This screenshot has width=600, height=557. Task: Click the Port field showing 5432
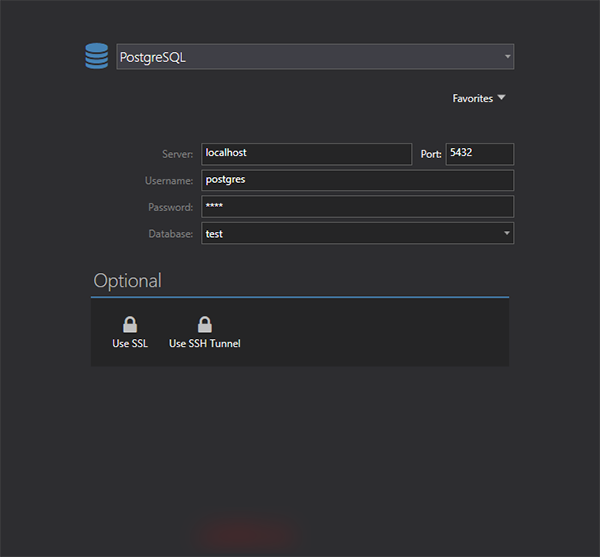[479, 154]
